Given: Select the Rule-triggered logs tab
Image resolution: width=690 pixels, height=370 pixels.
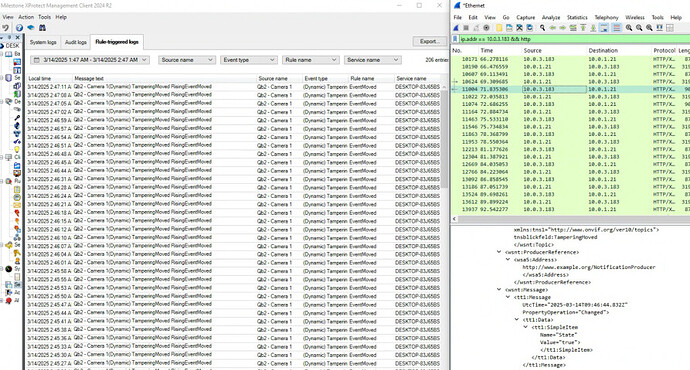Looking at the screenshot, I should pos(117,42).
